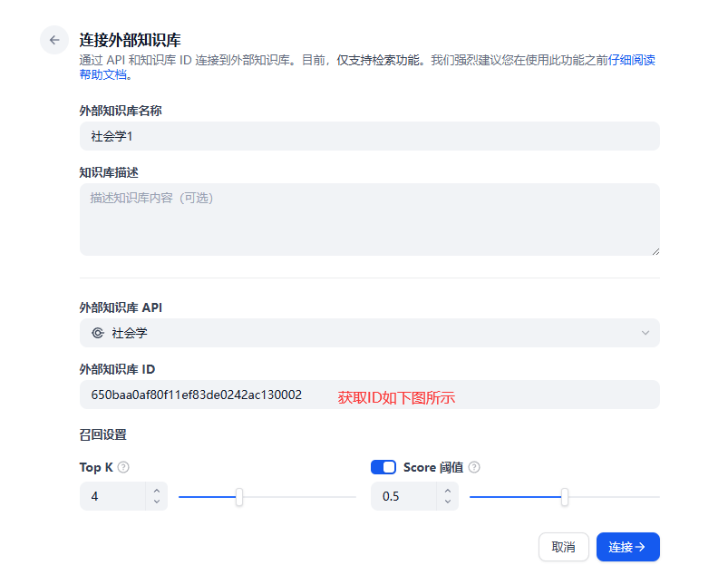Screen dimensions: 728x585
Task: Click the Score 阈值 help icon
Action: click(x=474, y=467)
